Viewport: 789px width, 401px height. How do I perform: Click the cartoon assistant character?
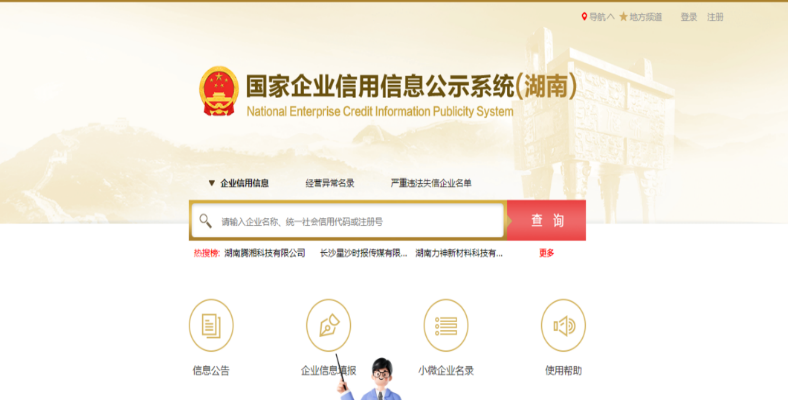tap(373, 378)
